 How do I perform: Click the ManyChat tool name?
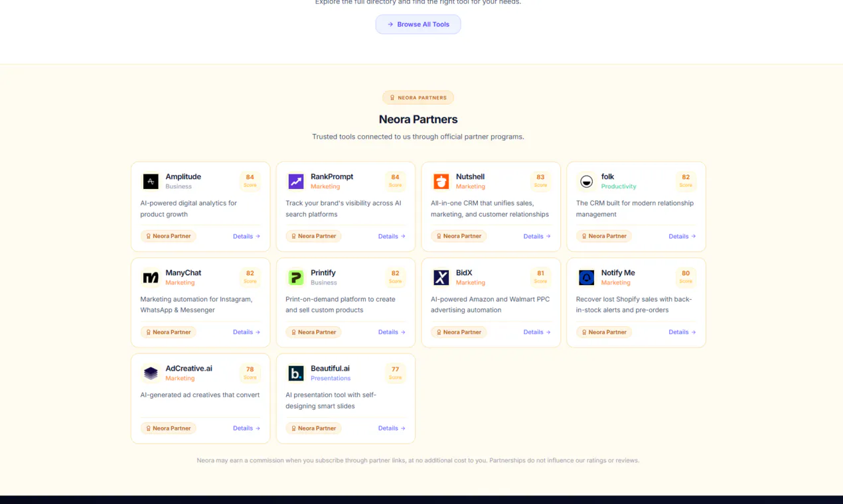(x=183, y=273)
